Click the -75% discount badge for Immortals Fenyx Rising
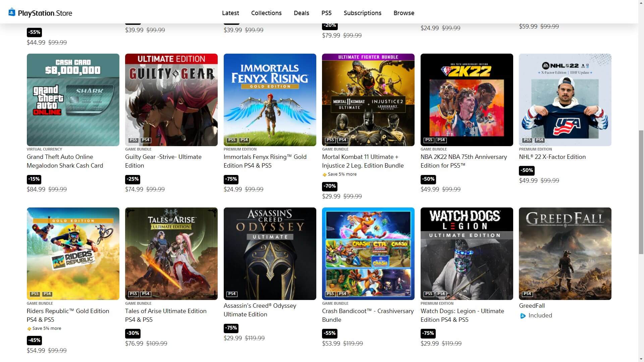Viewport: 644px width, 362px height. coord(231,179)
